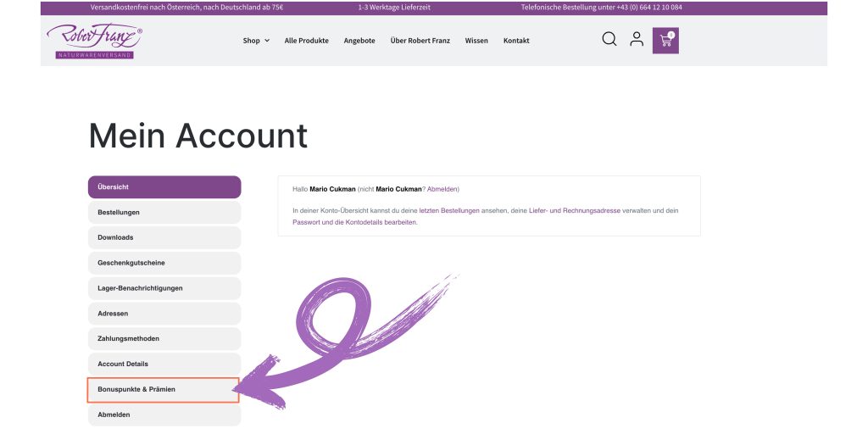Viewport: 868px width, 434px height.
Task: Open Bestellungen in account sidebar
Action: [x=164, y=212]
